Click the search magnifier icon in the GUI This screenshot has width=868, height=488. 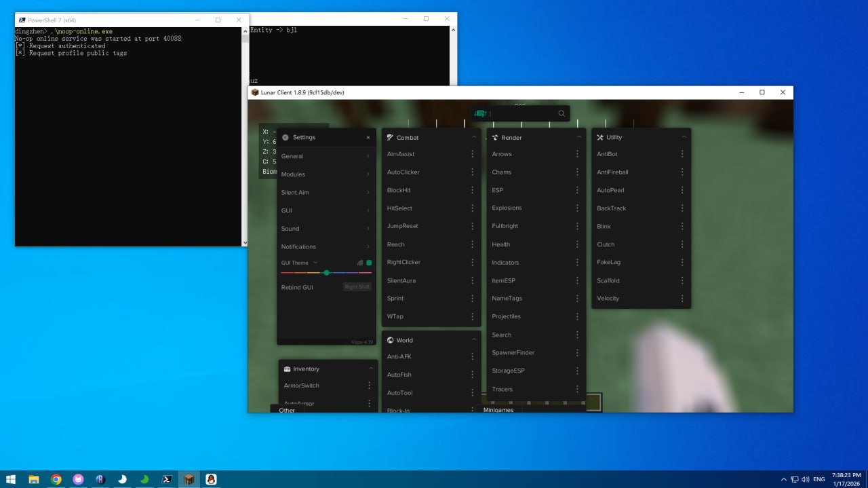point(561,113)
